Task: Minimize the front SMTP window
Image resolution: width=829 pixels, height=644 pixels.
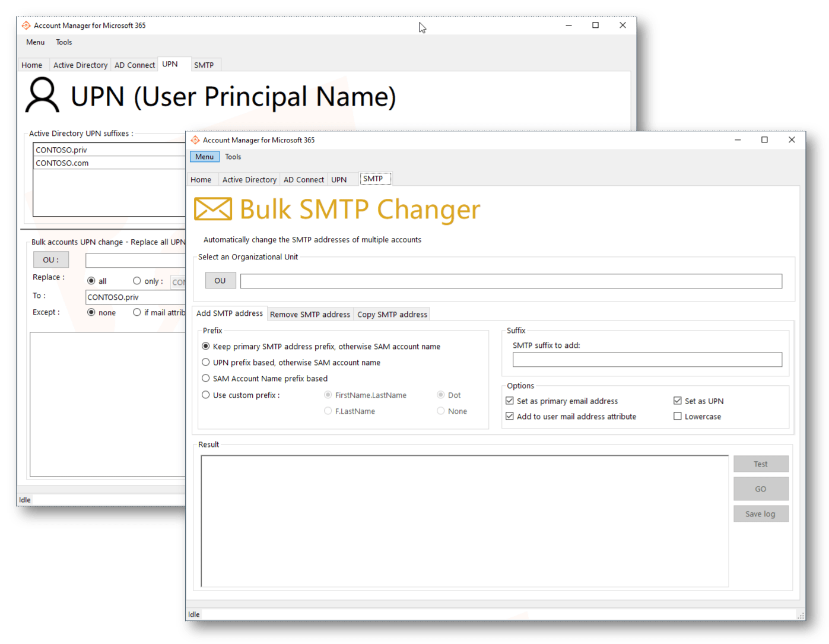Action: (x=738, y=140)
